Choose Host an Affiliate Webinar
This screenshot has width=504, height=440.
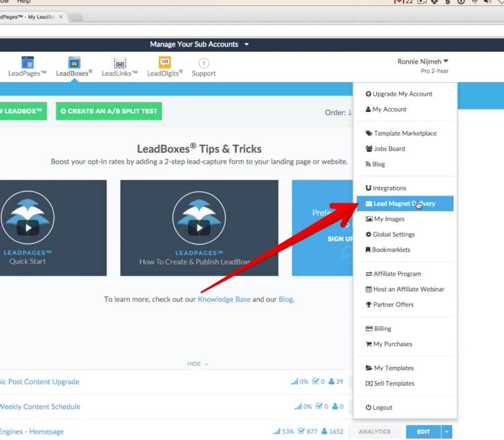(x=405, y=289)
